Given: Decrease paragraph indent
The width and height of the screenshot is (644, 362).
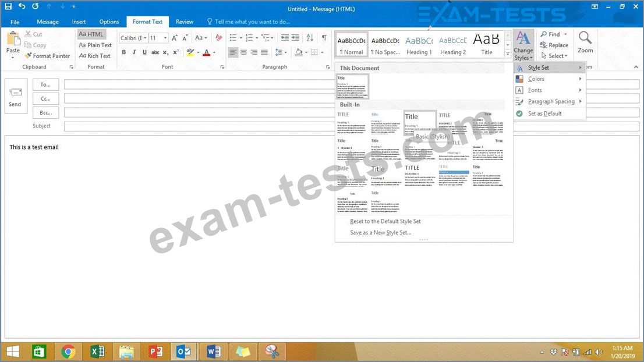Looking at the screenshot, I should pyautogui.click(x=285, y=38).
